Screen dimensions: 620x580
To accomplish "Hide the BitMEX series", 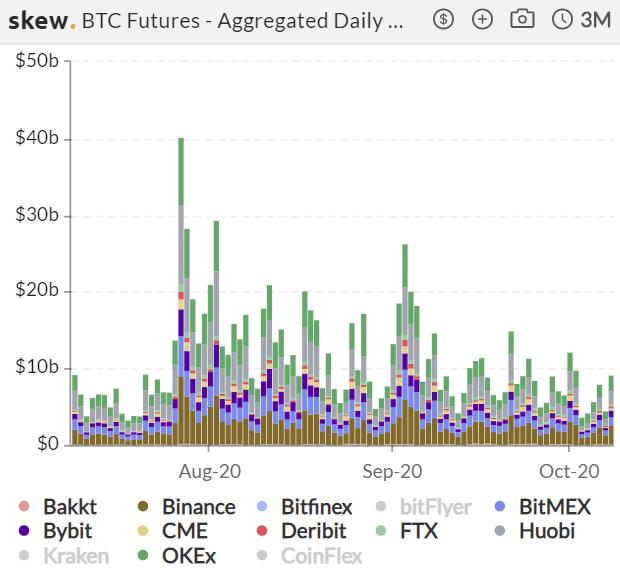I will pyautogui.click(x=543, y=506).
